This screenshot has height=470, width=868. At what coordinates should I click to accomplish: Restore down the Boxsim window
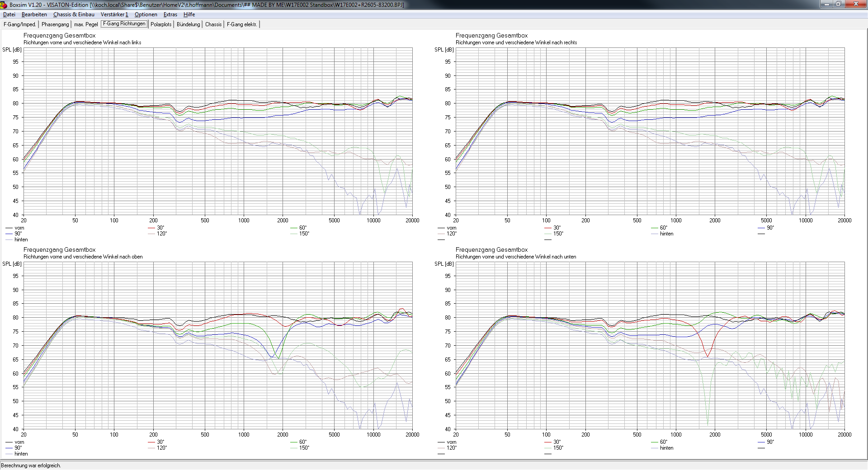838,4
